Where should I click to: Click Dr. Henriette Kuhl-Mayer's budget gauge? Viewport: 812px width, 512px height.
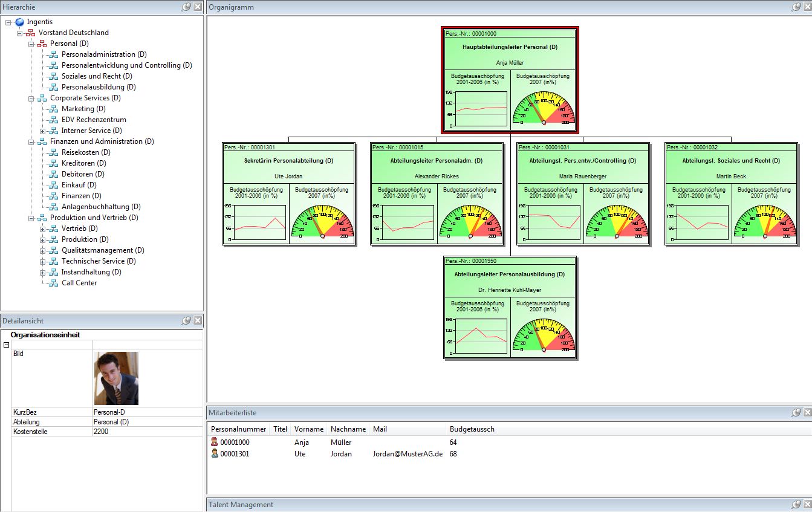(x=544, y=335)
